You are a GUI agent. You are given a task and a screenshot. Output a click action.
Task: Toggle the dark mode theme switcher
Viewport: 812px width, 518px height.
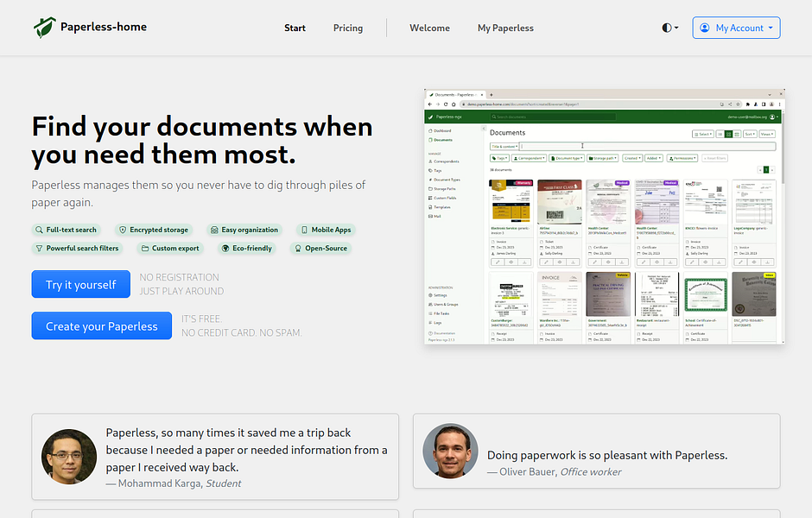click(666, 27)
